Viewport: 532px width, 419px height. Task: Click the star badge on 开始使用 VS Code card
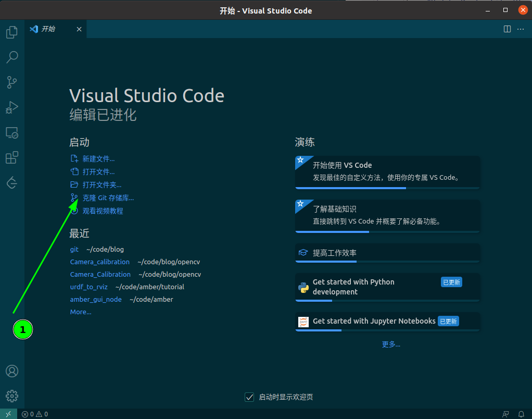pos(300,159)
